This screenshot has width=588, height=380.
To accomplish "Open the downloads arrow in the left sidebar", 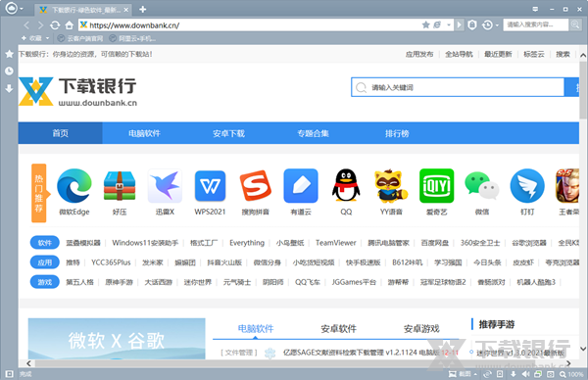I will click(10, 88).
